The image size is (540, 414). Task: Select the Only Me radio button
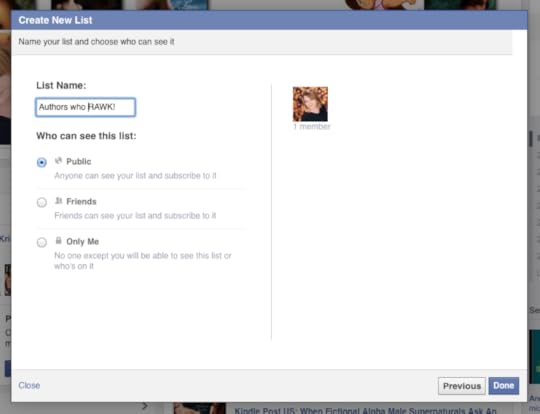tap(42, 242)
